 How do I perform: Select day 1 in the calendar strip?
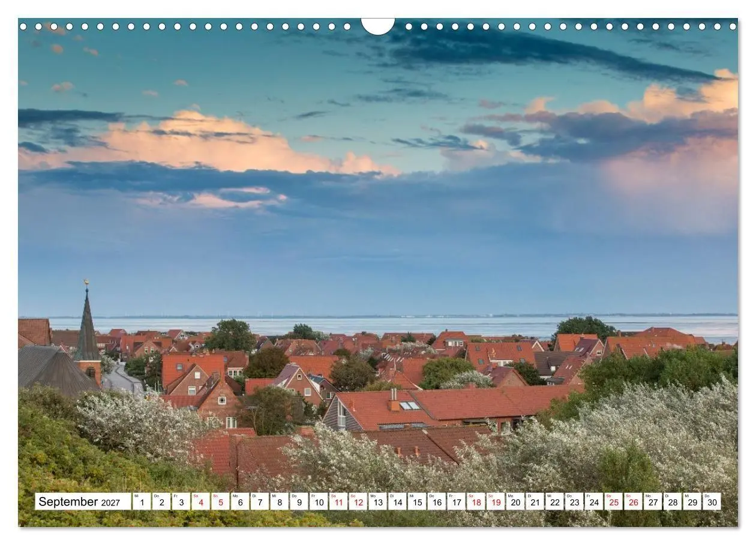pos(142,502)
